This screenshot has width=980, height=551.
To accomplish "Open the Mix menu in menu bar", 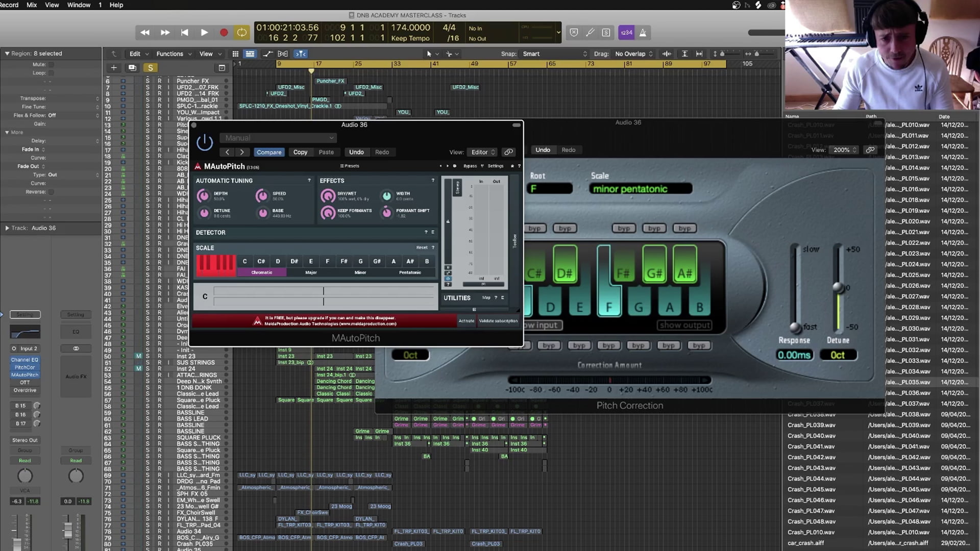I will [32, 5].
